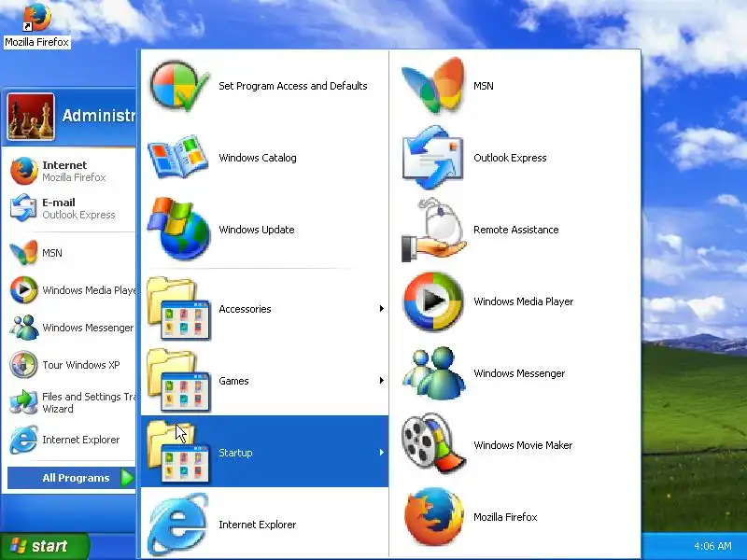
Task: Click the Outlook Express icon beside E-mail
Action: tap(24, 208)
